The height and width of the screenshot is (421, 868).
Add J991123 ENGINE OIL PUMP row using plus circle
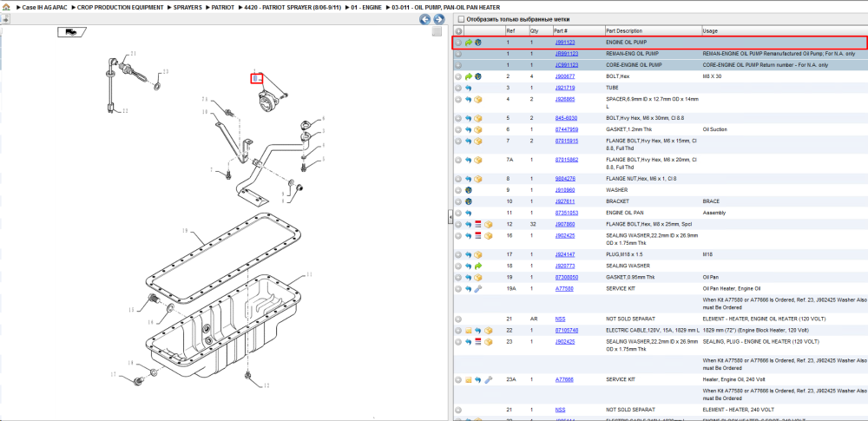point(458,42)
